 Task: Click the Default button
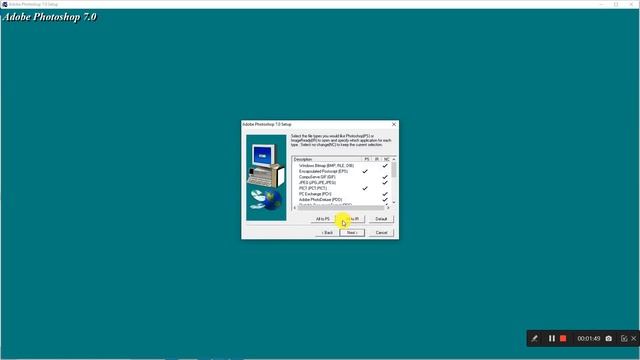pyautogui.click(x=381, y=219)
